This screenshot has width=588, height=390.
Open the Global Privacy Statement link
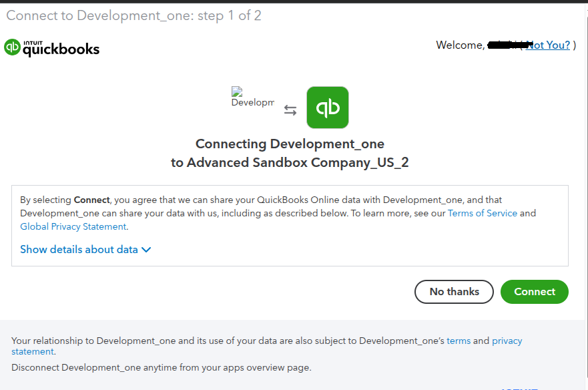pos(73,226)
